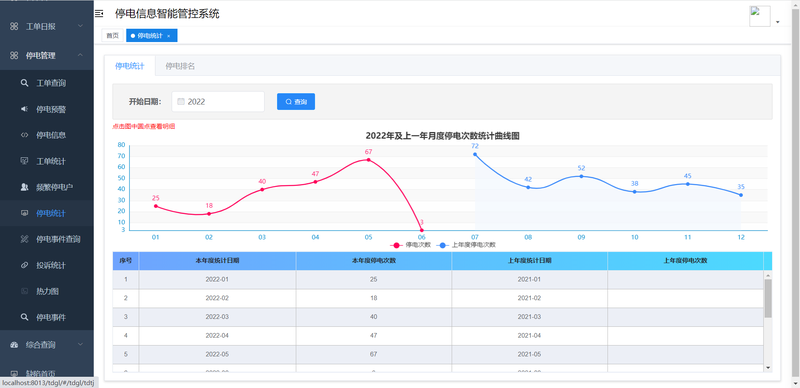
Task: Click the 2022 start date input field
Action: (218, 102)
